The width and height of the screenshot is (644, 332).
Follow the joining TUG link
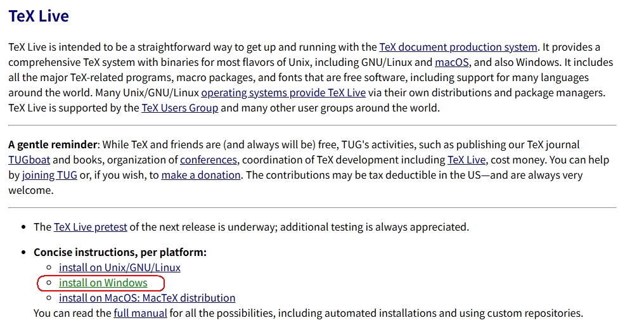pos(49,175)
